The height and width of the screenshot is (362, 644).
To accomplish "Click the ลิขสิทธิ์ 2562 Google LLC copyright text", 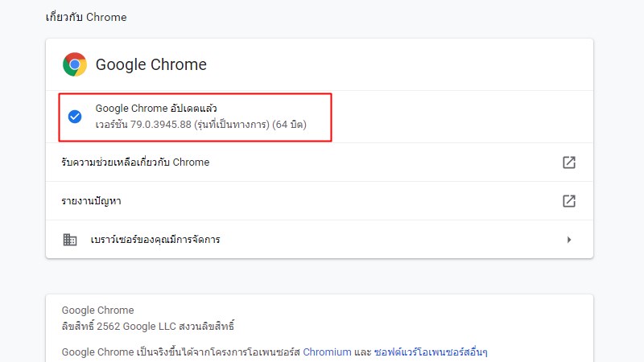I will 148,327.
